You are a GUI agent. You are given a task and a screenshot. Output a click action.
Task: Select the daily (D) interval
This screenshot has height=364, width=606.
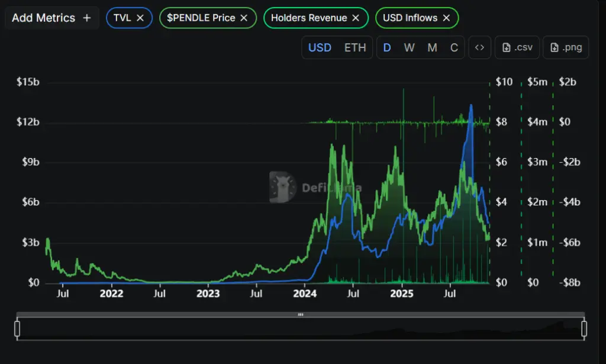pos(387,47)
